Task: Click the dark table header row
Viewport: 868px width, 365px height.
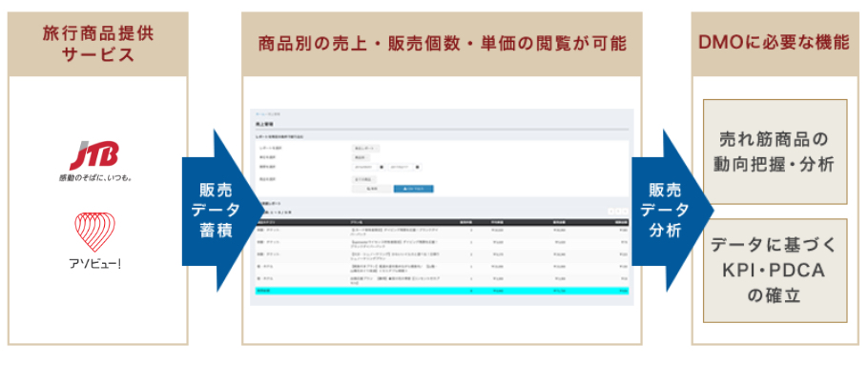Action: [442, 222]
